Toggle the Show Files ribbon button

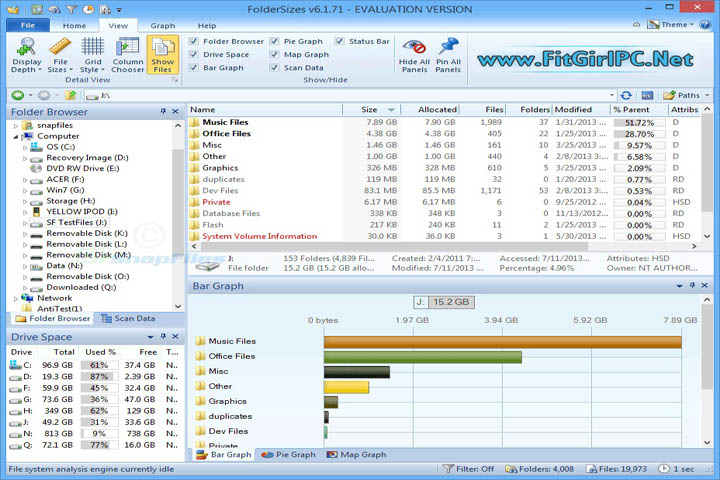coord(163,55)
